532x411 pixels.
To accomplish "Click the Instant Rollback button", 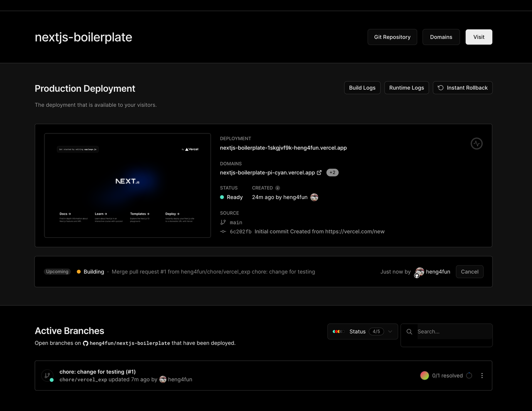I will click(463, 88).
